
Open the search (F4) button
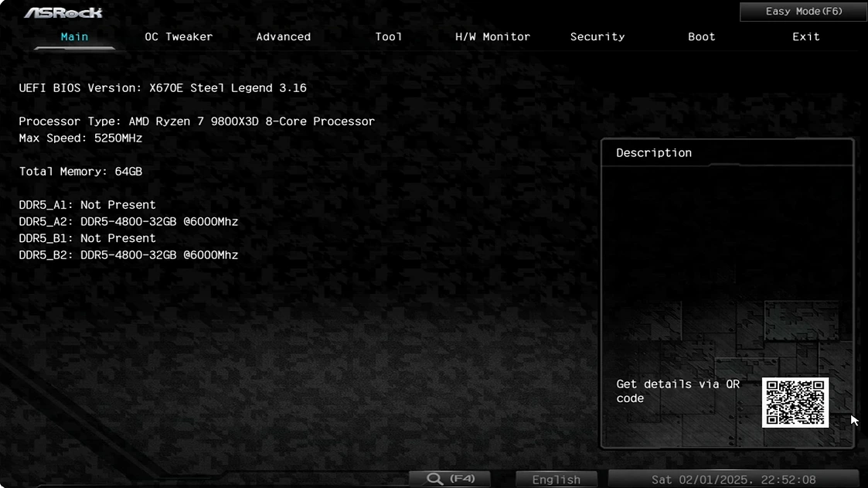click(450, 479)
